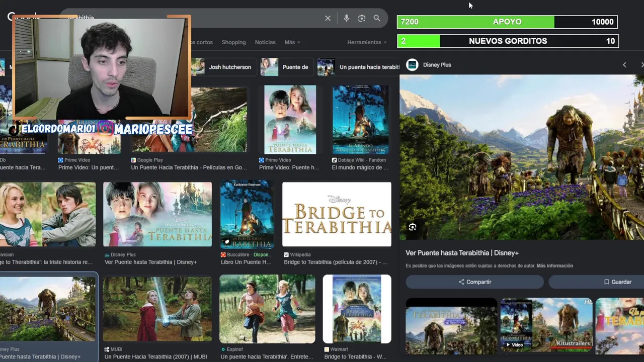Open MUBI Un Puente Hacia Terabithia thumbnail

(x=157, y=309)
